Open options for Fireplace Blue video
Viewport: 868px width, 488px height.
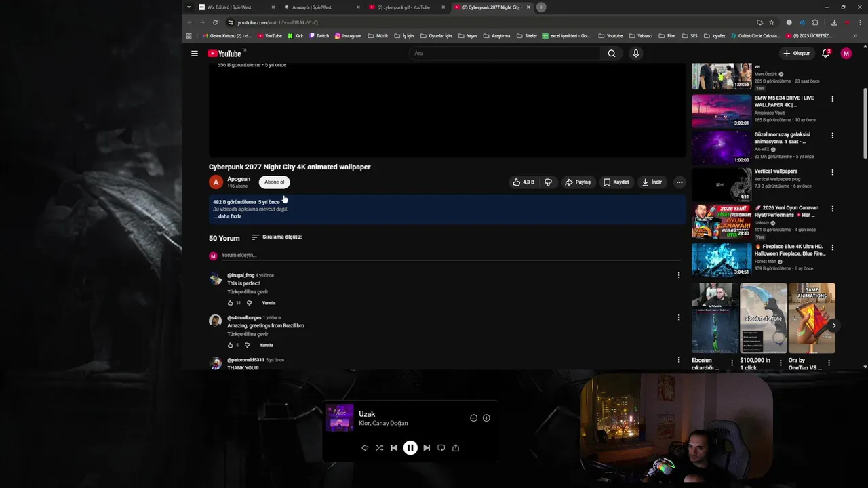point(833,248)
